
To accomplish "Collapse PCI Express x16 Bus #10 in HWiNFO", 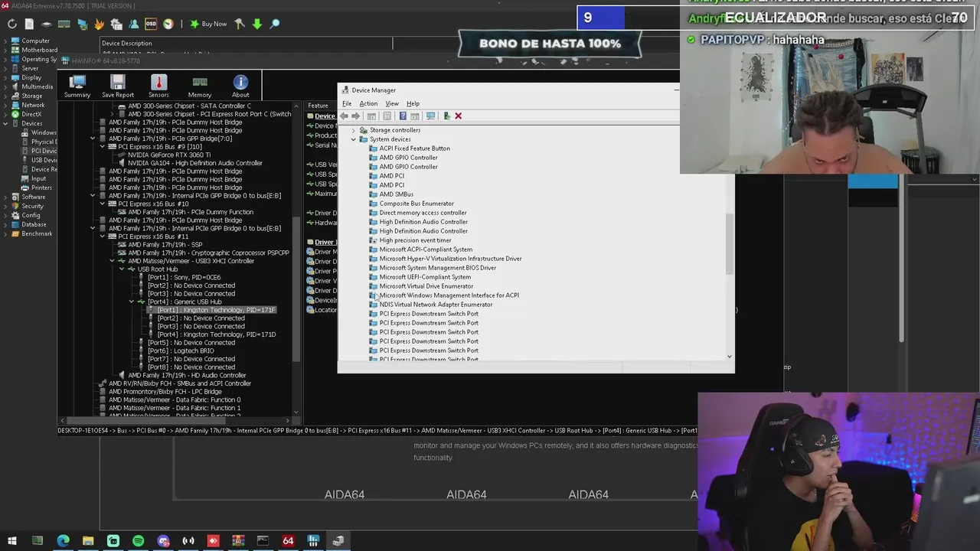I will tap(102, 204).
